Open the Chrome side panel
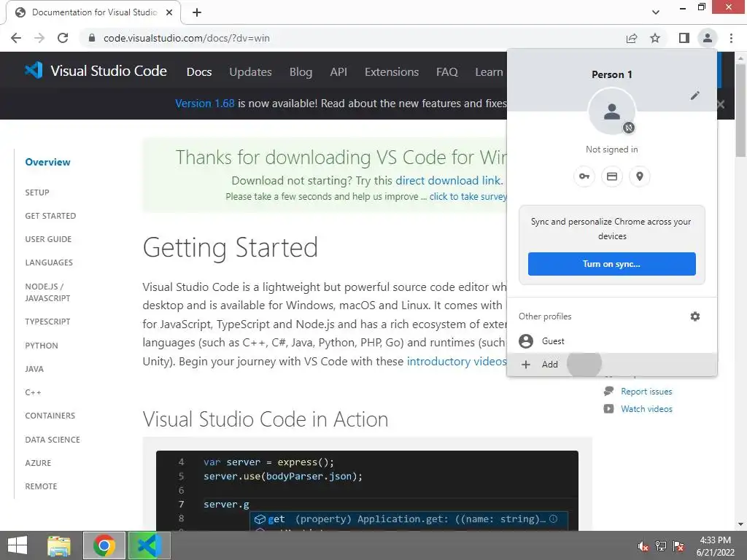The height and width of the screenshot is (560, 747). (684, 38)
